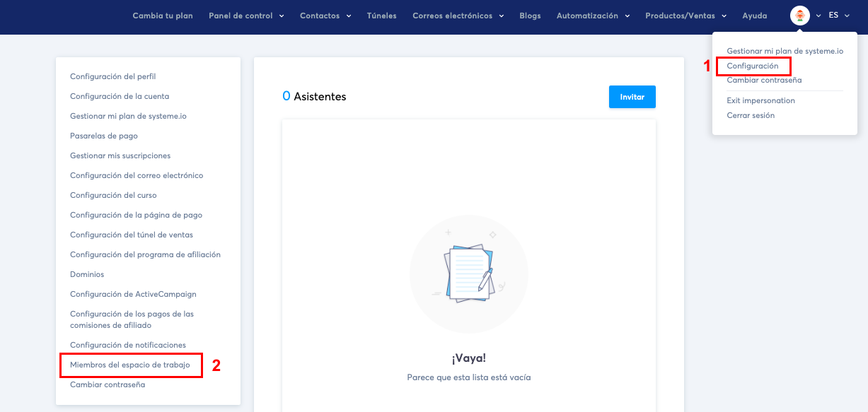The height and width of the screenshot is (412, 868).
Task: Expand the Contactos dropdown
Action: pos(325,15)
